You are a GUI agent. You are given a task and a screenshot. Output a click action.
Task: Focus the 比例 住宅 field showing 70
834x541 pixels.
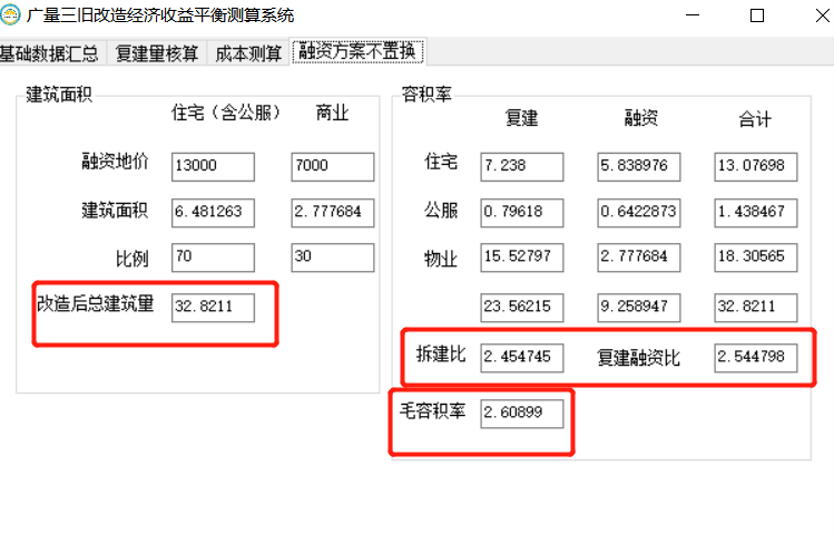point(212,258)
